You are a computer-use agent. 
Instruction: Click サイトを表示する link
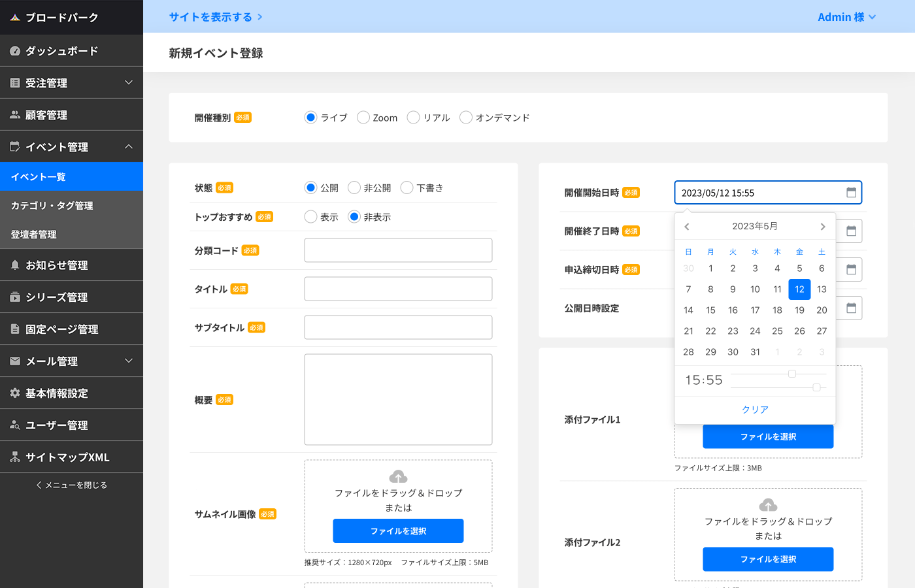(x=216, y=17)
